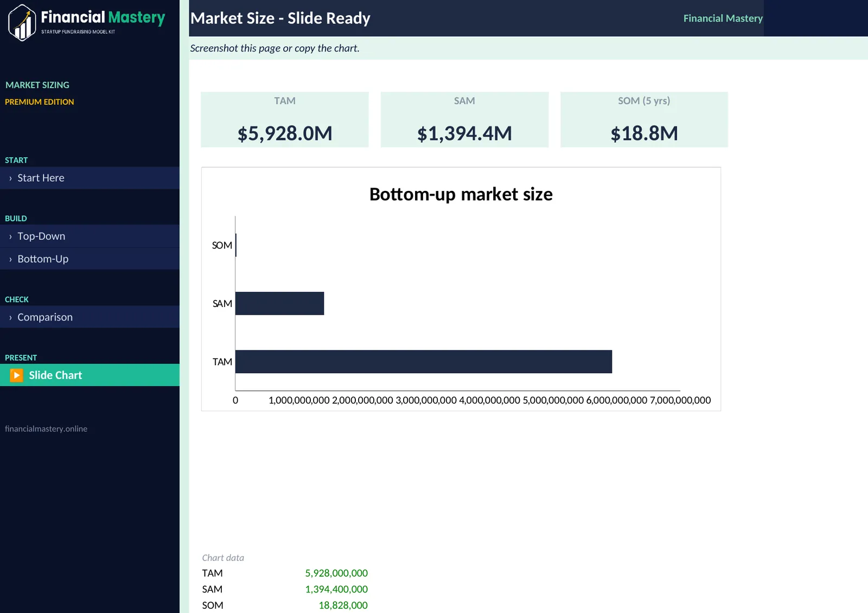Image resolution: width=868 pixels, height=613 pixels.
Task: Open the Start Here page
Action: (x=90, y=178)
